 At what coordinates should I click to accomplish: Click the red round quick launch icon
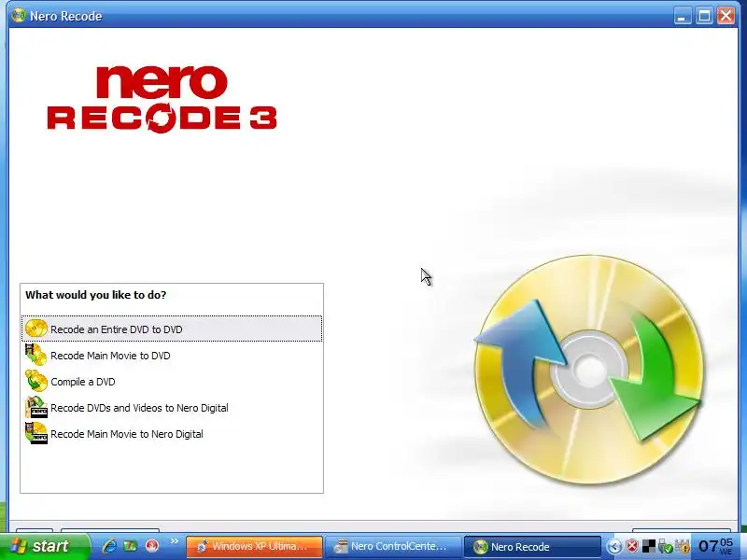151,546
